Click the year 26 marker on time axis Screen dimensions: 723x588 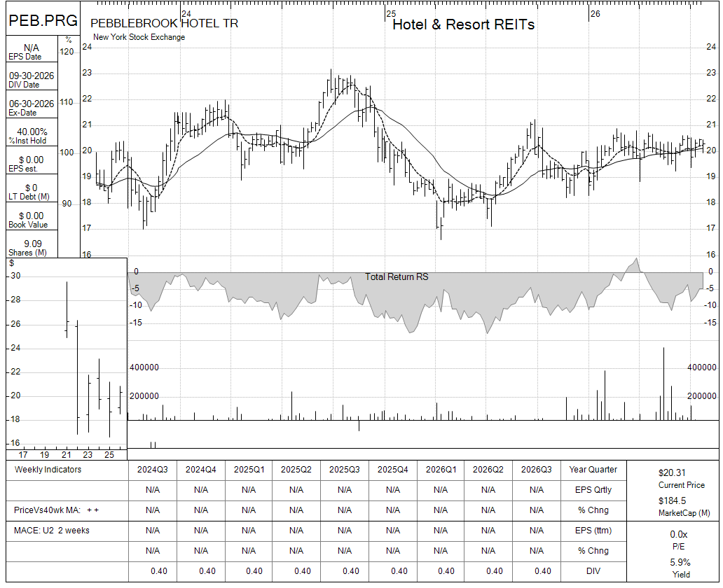point(595,14)
